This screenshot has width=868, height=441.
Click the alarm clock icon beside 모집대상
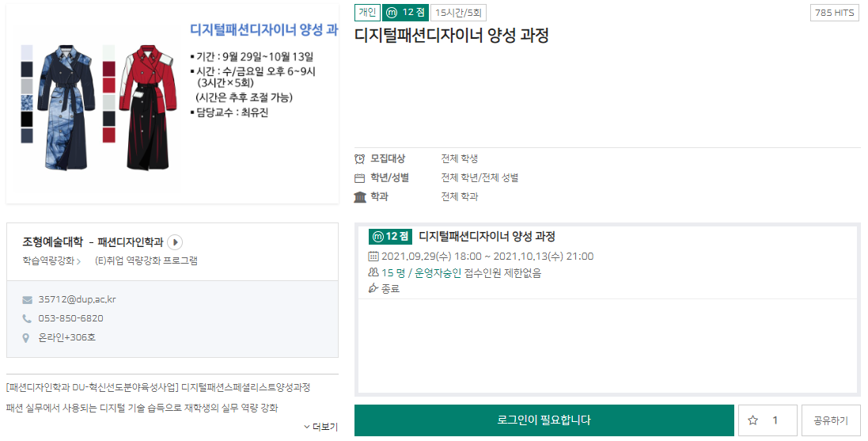coord(360,158)
